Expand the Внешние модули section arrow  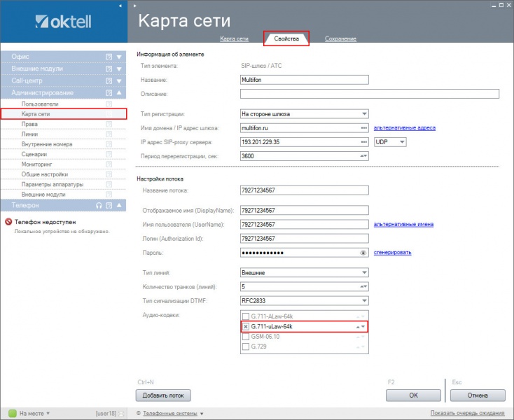click(x=119, y=69)
